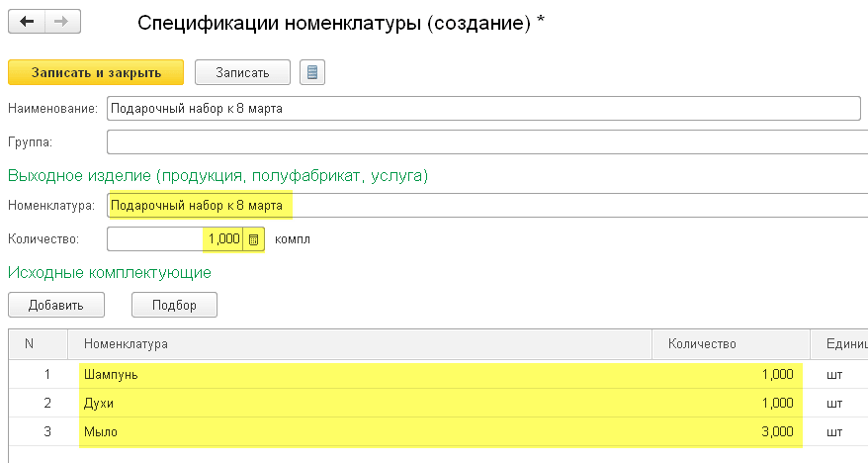The height and width of the screenshot is (463, 868).
Task: Click the Записать button
Action: click(x=242, y=72)
